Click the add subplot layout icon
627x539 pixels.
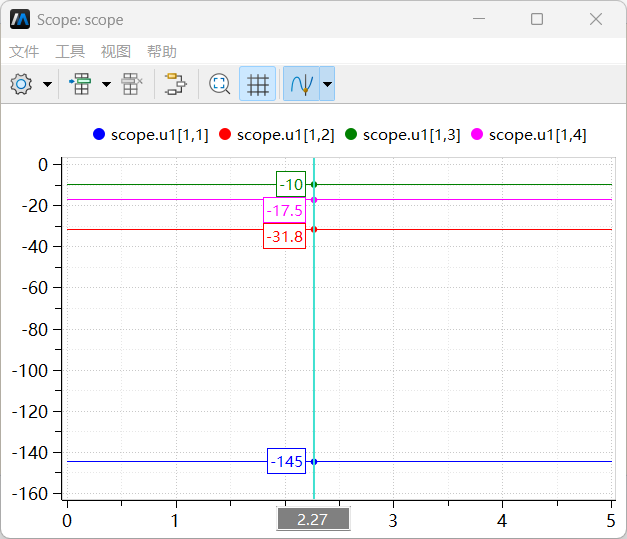81,84
